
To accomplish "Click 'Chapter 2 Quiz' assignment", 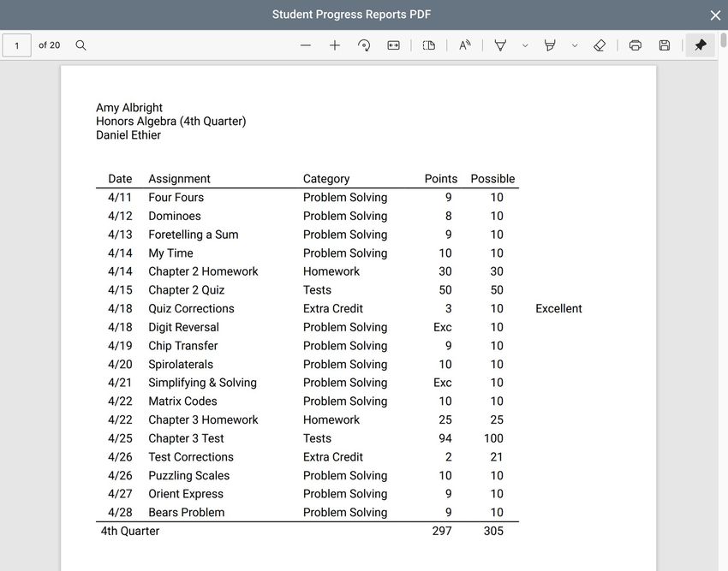I will coord(186,290).
